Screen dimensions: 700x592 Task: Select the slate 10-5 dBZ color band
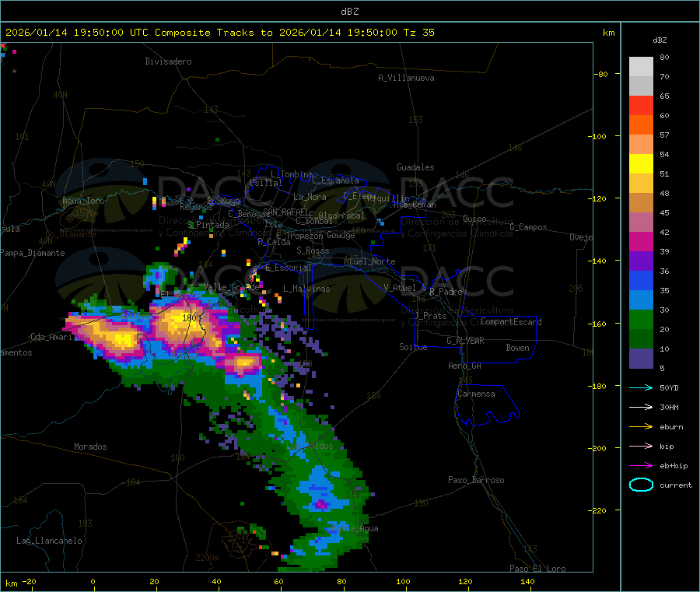coord(641,359)
